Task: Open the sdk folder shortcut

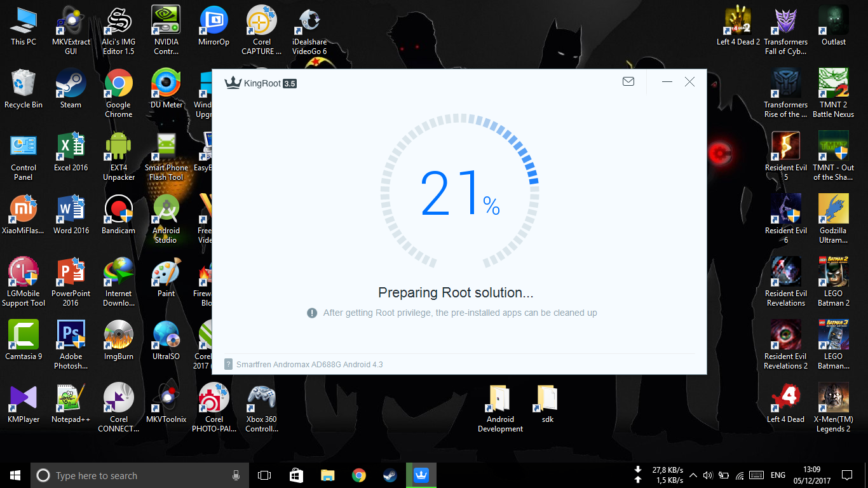Action: point(548,403)
